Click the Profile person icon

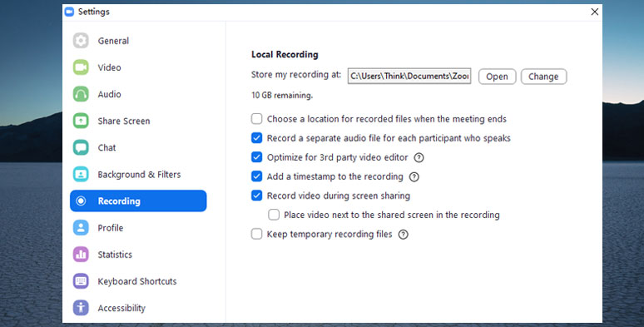point(81,228)
